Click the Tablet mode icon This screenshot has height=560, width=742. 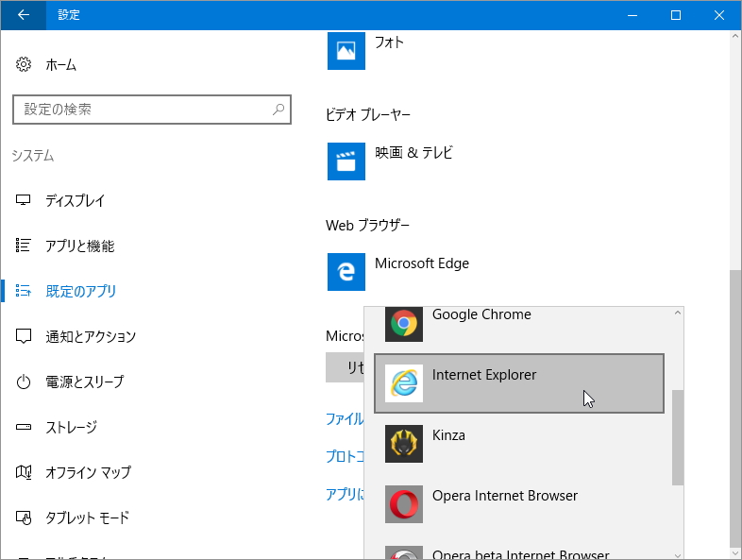tap(24, 518)
